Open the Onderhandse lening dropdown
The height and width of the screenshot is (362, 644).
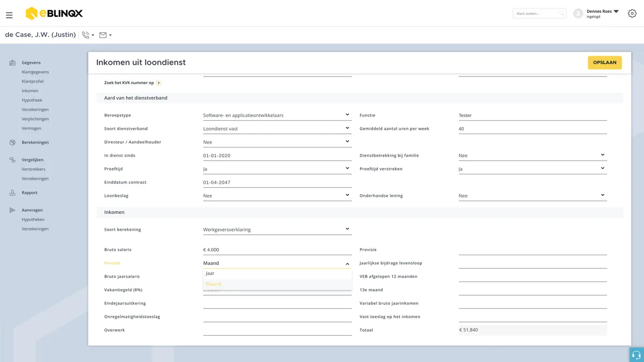pyautogui.click(x=533, y=196)
